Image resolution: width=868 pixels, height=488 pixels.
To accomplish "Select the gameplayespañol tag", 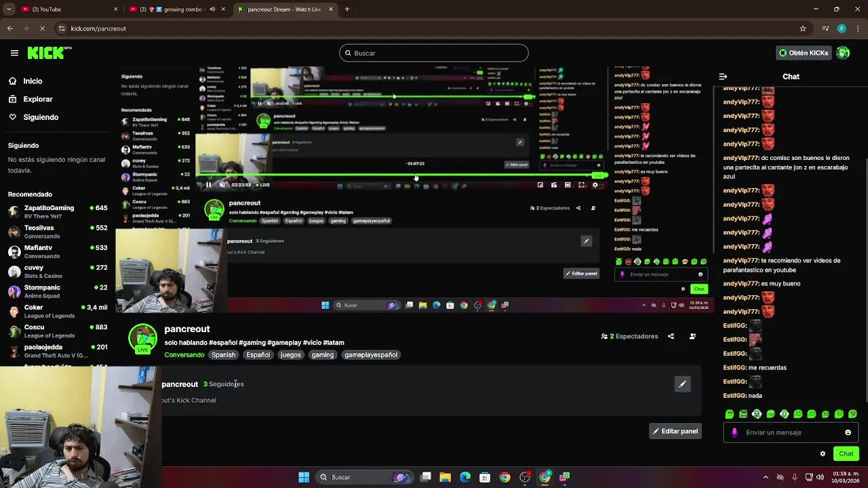I will (371, 354).
